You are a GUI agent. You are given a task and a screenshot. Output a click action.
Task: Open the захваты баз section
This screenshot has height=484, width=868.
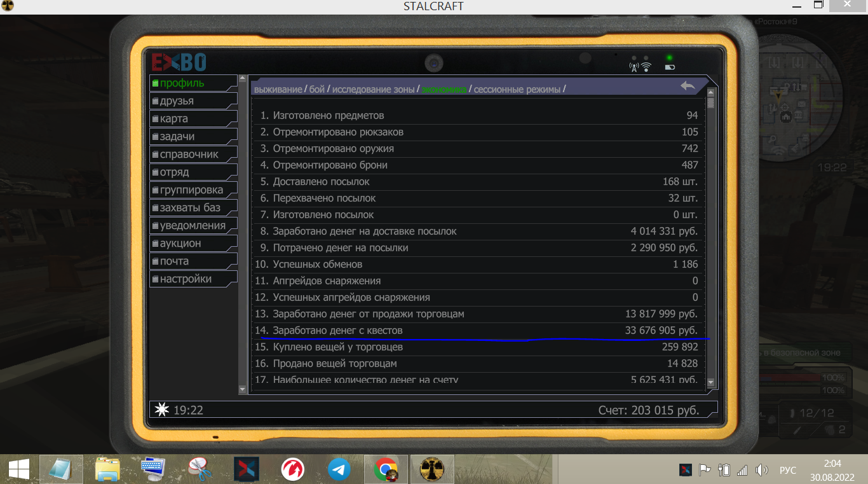click(194, 207)
